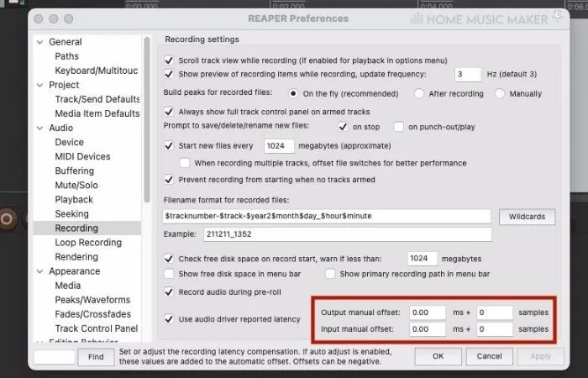Viewport: 588px width, 378px height.
Task: Confirm preferences with OK button
Action: pyautogui.click(x=438, y=356)
